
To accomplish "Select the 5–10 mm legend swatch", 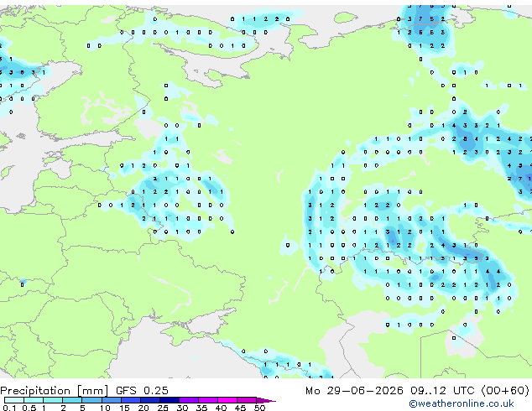I will (x=91, y=400).
